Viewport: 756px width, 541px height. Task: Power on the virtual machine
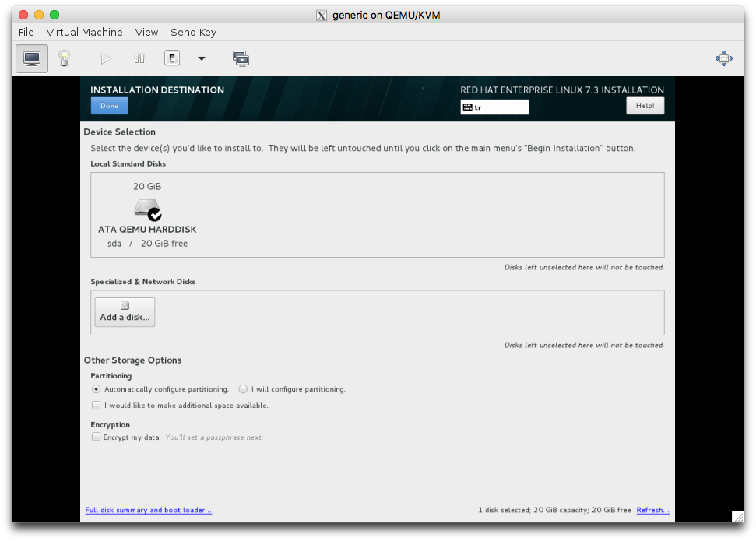(106, 59)
